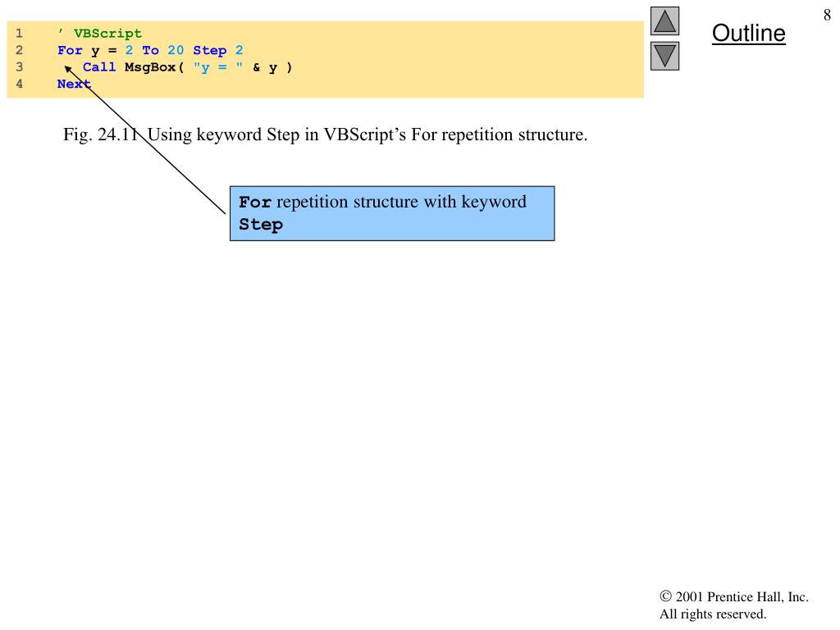Click the Next keyword on line 4

[73, 84]
